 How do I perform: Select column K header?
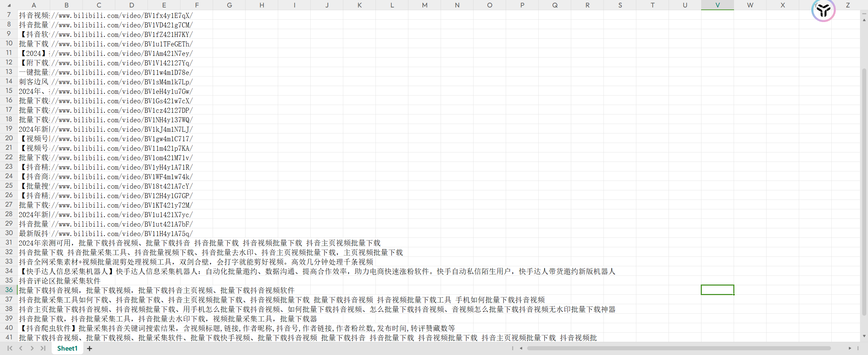[x=359, y=5]
